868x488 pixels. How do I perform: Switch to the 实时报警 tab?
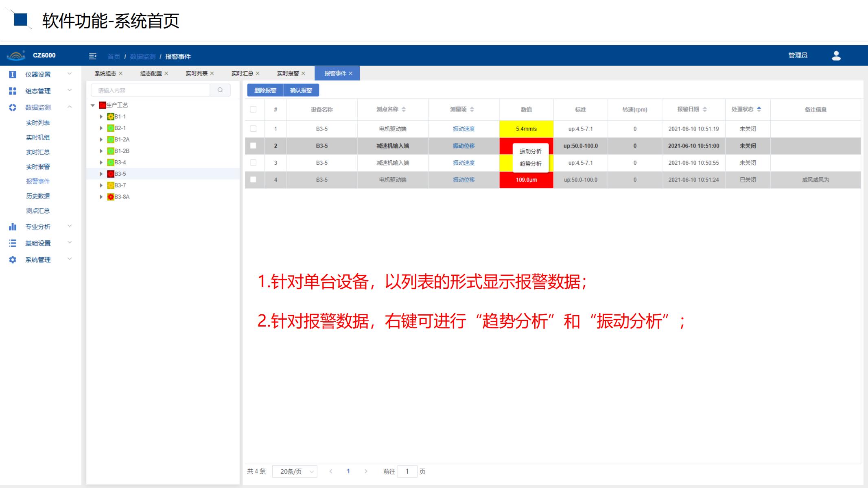(289, 73)
